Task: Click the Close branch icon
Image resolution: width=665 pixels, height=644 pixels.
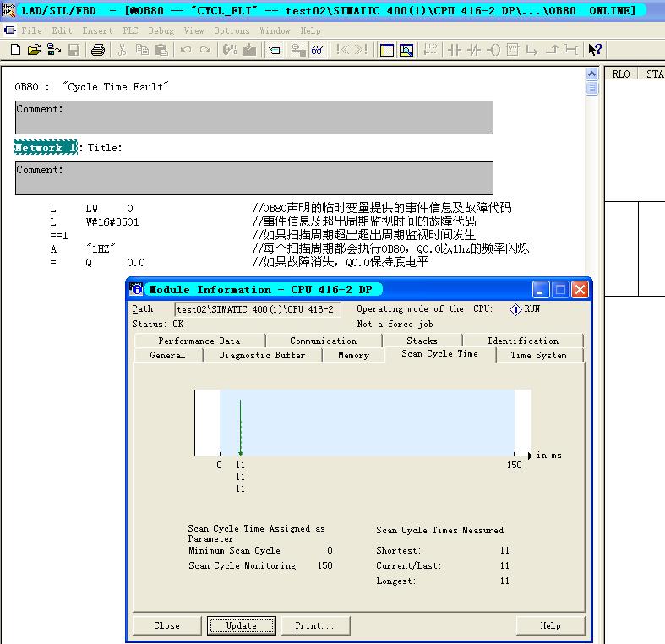Action: 551,50
